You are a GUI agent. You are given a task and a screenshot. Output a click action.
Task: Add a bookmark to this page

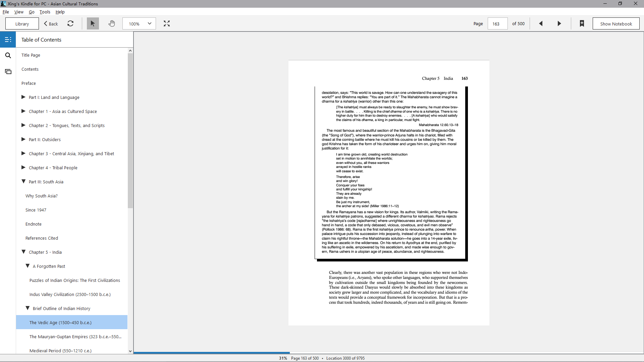click(582, 23)
